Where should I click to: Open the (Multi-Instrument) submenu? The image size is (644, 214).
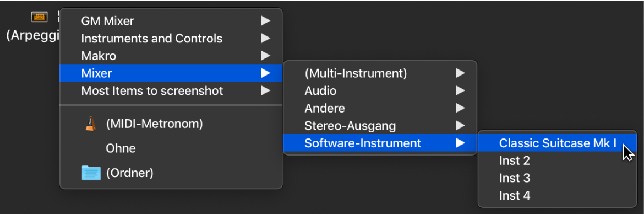pos(380,73)
